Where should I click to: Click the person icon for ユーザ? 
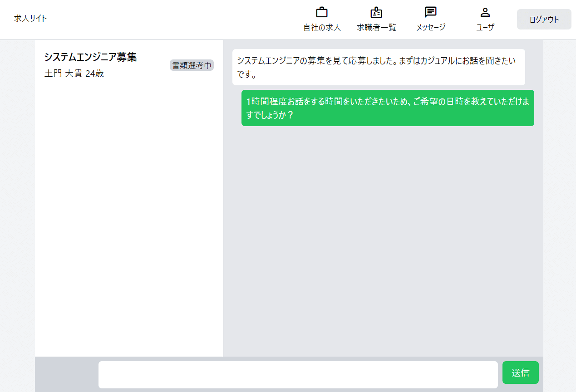[x=485, y=12]
